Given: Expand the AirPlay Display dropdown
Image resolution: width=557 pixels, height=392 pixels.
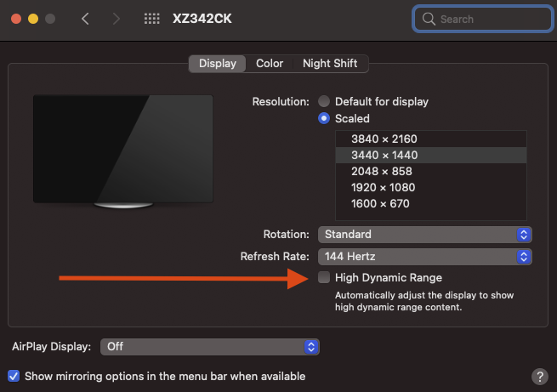Looking at the screenshot, I should tap(209, 346).
